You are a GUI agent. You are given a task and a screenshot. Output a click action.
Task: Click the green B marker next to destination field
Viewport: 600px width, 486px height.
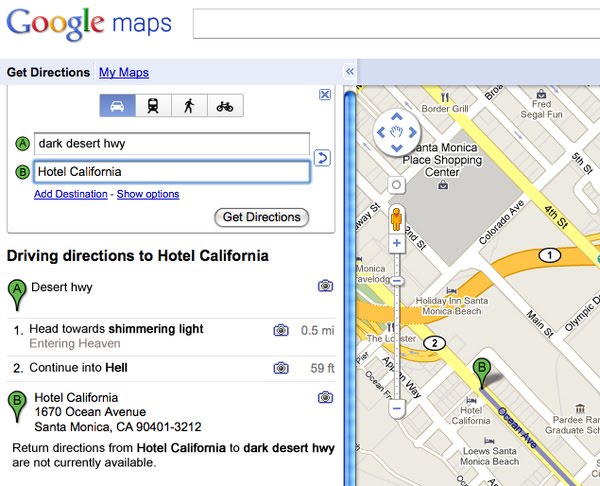point(23,172)
